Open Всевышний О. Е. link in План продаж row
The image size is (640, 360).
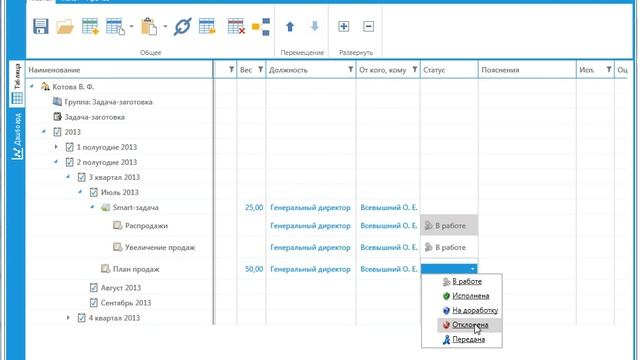[389, 269]
